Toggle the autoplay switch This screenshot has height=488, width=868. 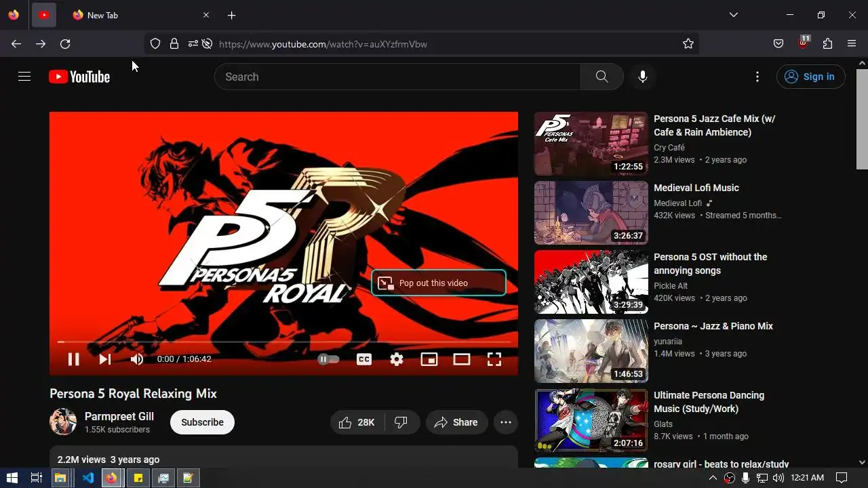[x=328, y=359]
